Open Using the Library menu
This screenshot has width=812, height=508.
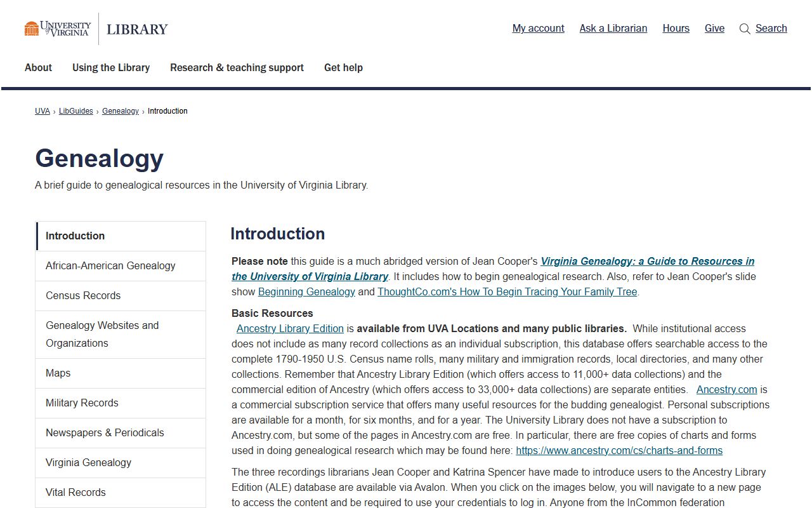point(111,67)
